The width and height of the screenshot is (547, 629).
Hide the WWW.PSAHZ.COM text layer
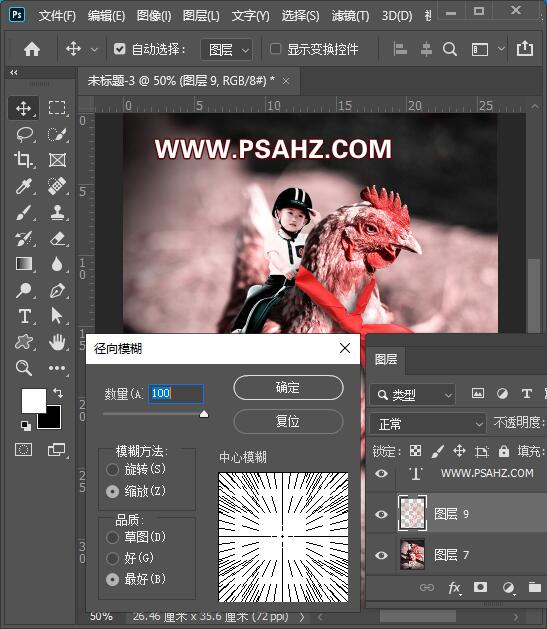coord(381,473)
